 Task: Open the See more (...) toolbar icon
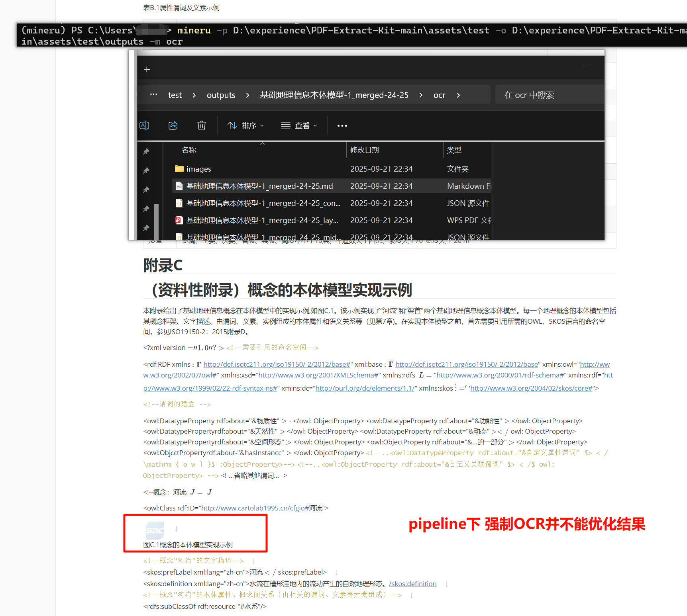tap(342, 125)
